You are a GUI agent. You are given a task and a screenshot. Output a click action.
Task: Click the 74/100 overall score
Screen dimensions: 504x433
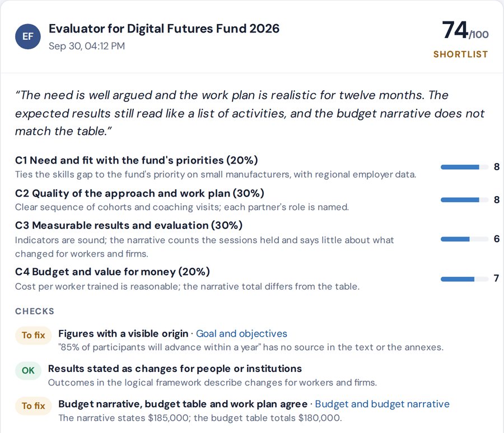point(465,30)
